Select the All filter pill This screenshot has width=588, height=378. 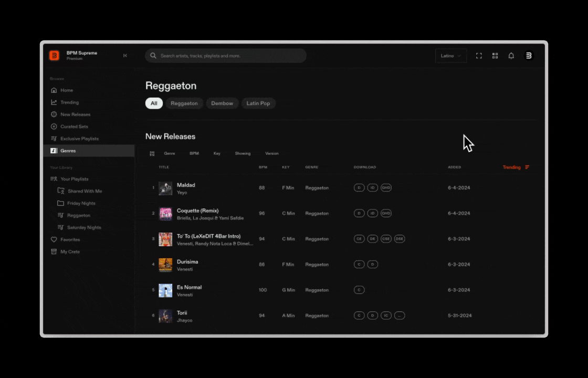pyautogui.click(x=154, y=103)
